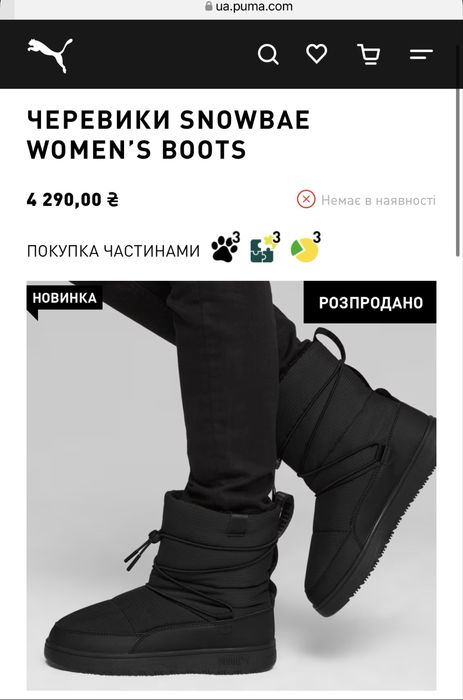Click the price 4 290,00 ₴
This screenshot has height=700, width=463.
tap(73, 200)
